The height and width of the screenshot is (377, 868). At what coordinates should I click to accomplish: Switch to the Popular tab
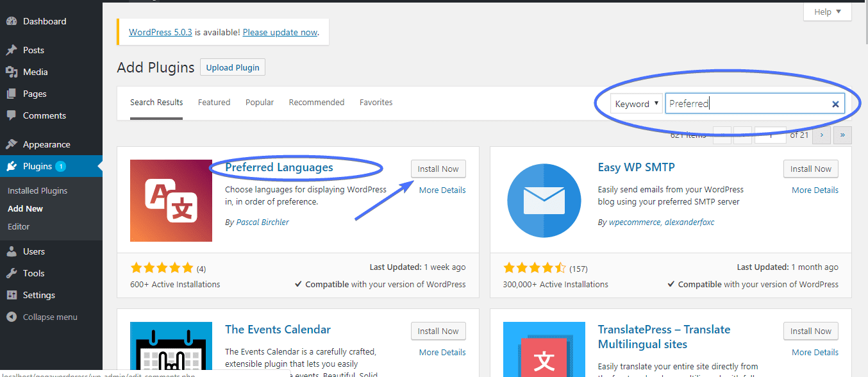coord(260,103)
